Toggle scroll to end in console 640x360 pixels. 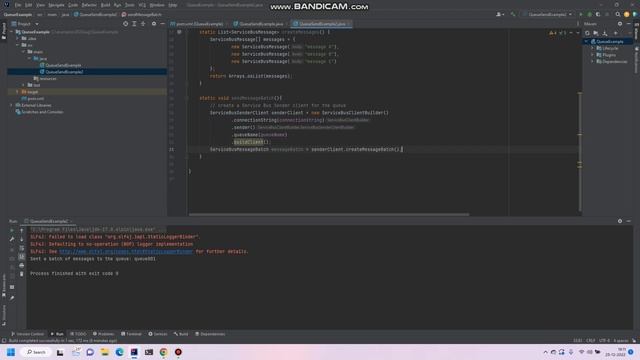(22, 257)
